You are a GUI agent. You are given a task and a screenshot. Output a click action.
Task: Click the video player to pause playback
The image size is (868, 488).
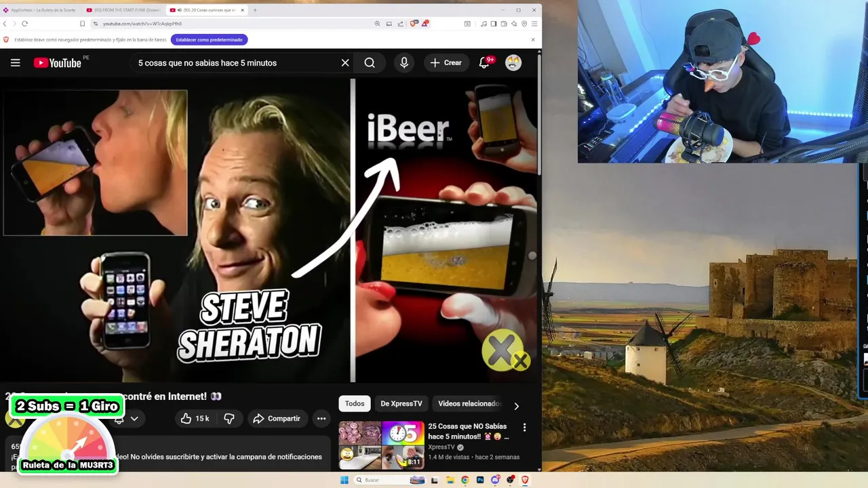tap(269, 230)
